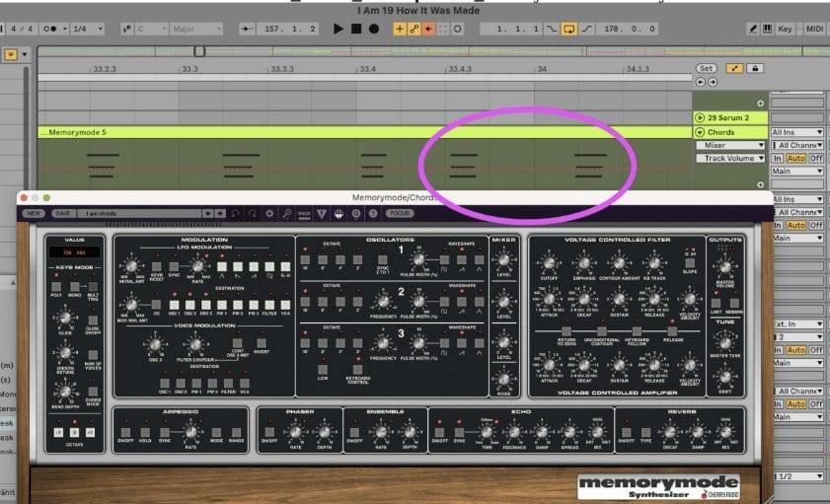Toggle filter SLOPE button
830x504 pixels.
coord(690,262)
